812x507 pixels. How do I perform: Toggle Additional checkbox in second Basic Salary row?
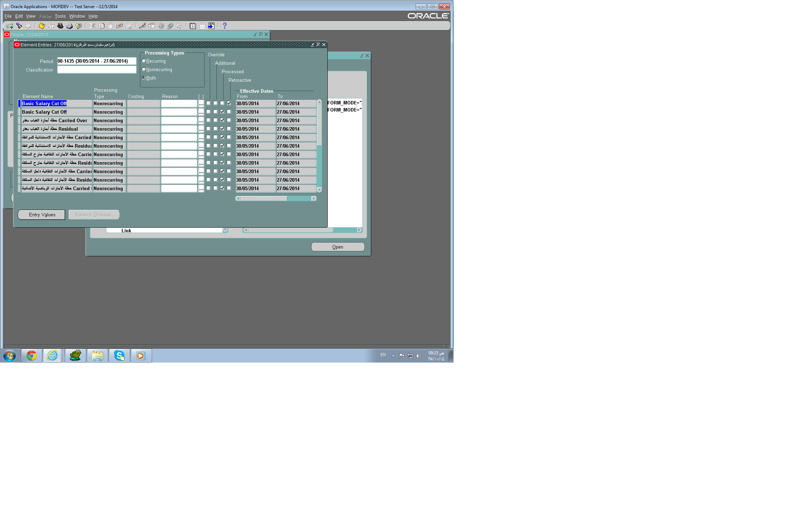(215, 112)
